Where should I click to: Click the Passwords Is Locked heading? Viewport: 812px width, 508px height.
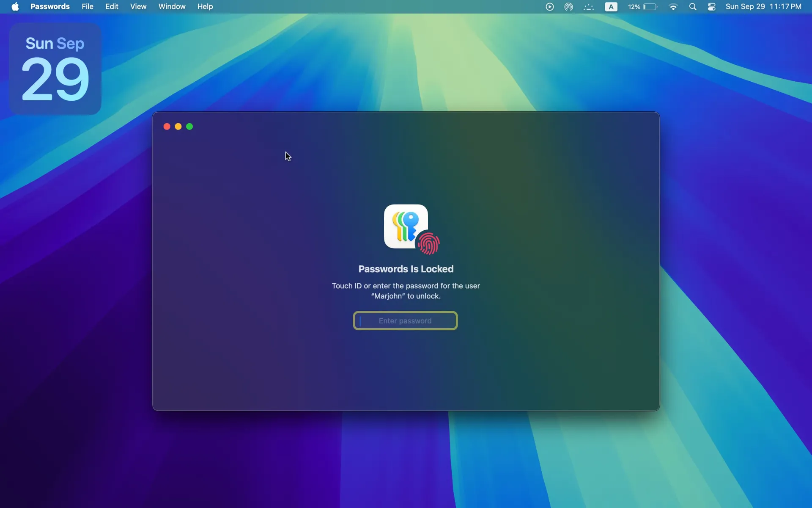pyautogui.click(x=406, y=269)
